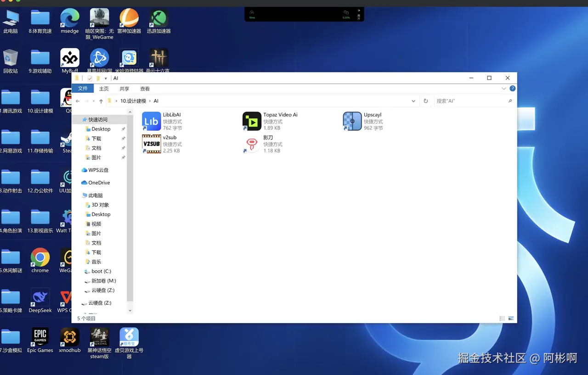Select 快速访问 in navigation pane
Viewport: 588px width, 375px height.
point(97,119)
